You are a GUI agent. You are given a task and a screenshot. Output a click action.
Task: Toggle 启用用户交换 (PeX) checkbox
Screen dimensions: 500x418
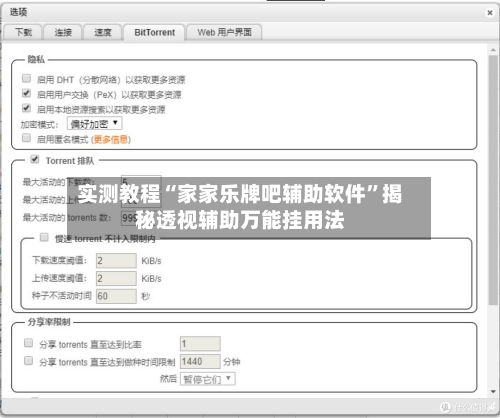[x=26, y=93]
